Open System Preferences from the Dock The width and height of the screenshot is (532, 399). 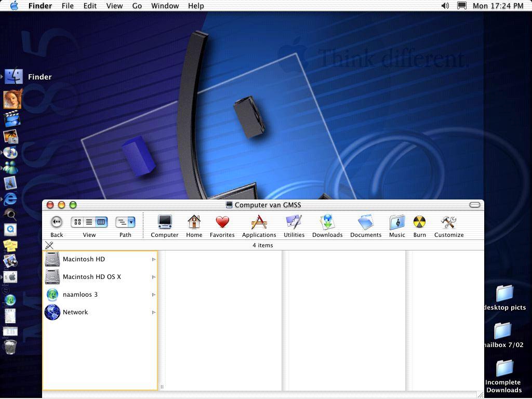(x=10, y=277)
